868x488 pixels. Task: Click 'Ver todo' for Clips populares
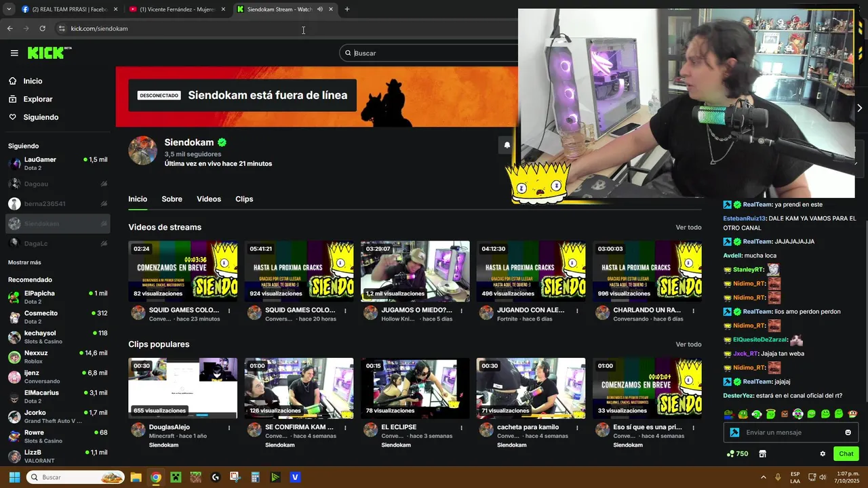(x=688, y=344)
